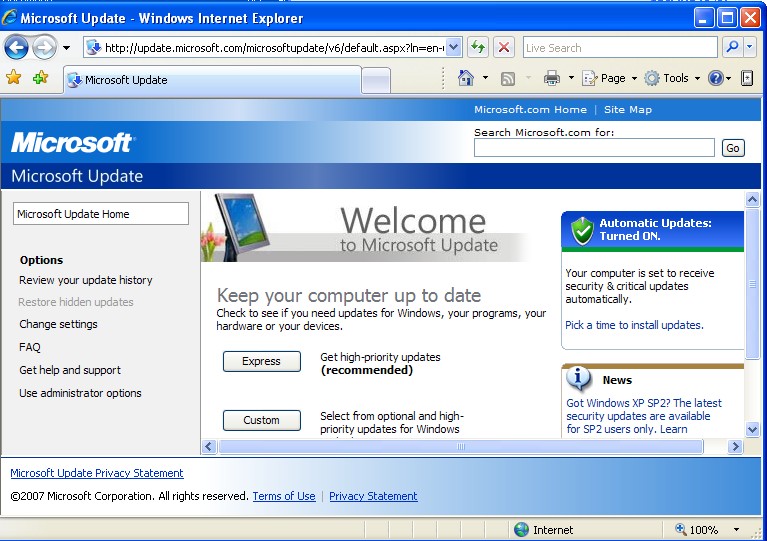Open the Windows XP SP2 news link
Viewport: 767px width, 541px height.
click(x=644, y=416)
